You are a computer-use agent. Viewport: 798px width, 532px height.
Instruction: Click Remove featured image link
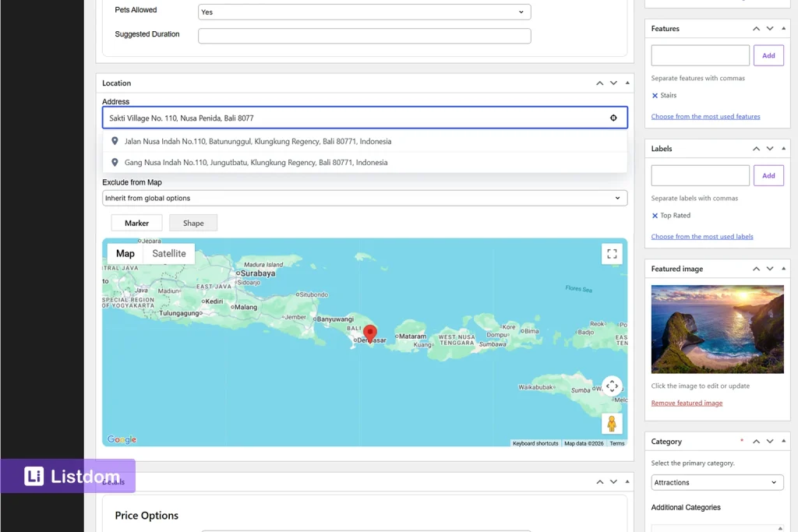click(x=687, y=403)
